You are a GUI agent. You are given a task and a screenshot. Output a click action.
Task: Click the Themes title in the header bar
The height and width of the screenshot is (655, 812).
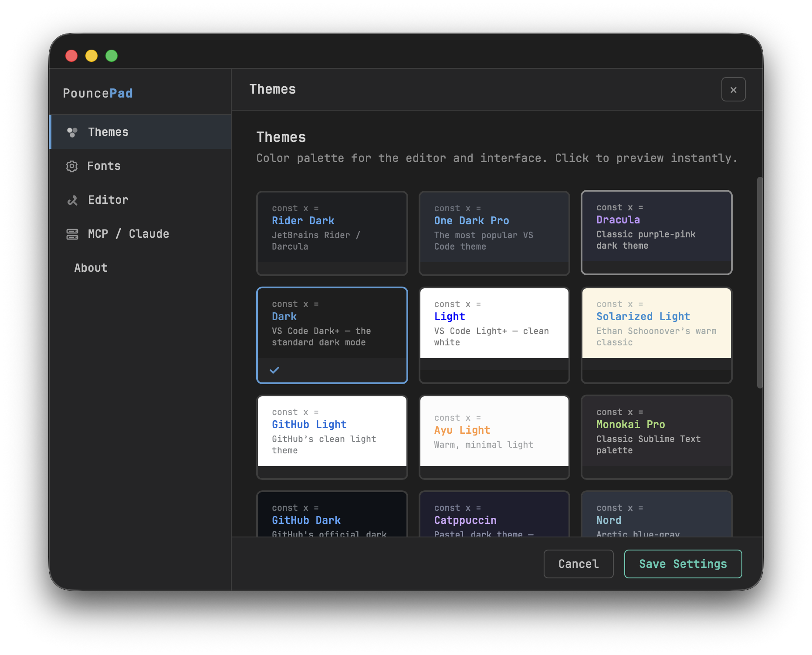pyautogui.click(x=273, y=89)
